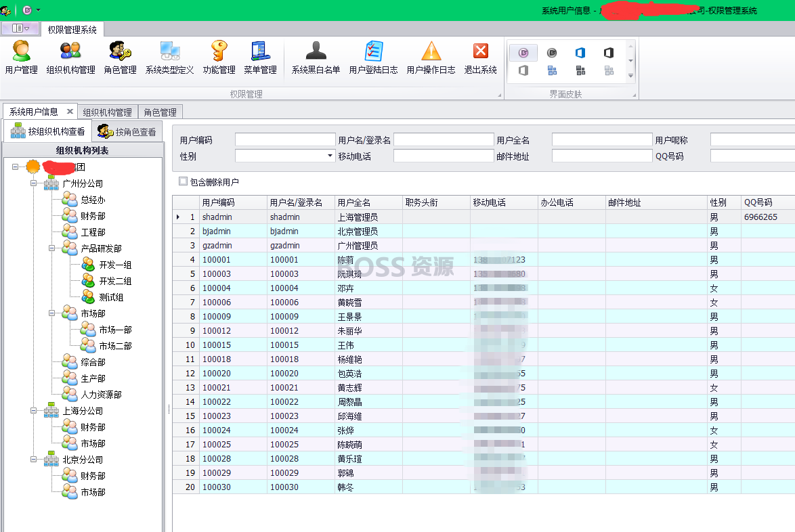Switch to 按组织机构查看 tab
Screen dimensions: 795x532
pos(47,131)
